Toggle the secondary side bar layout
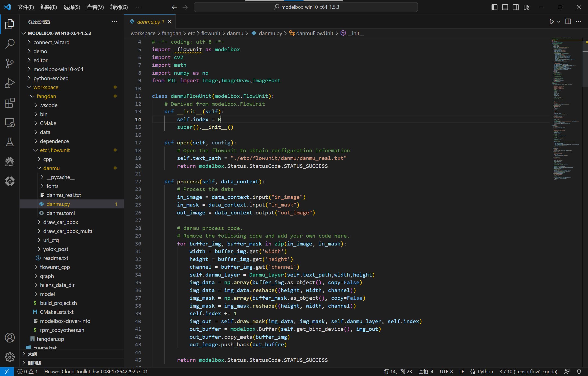Screen dimensions: 588x376 coord(516,7)
